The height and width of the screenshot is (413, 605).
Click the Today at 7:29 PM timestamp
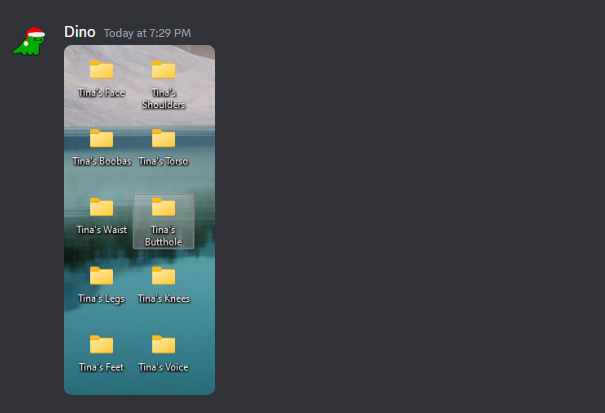coord(147,33)
